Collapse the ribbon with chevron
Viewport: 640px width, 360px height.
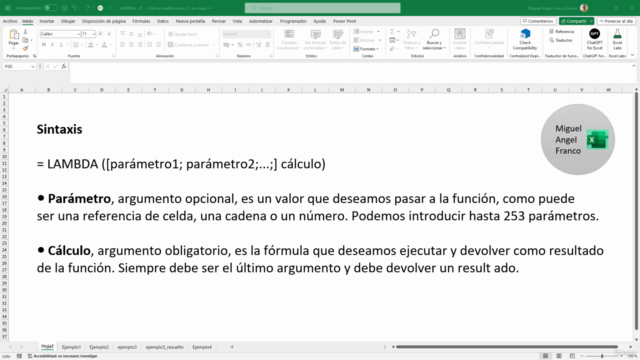632,55
